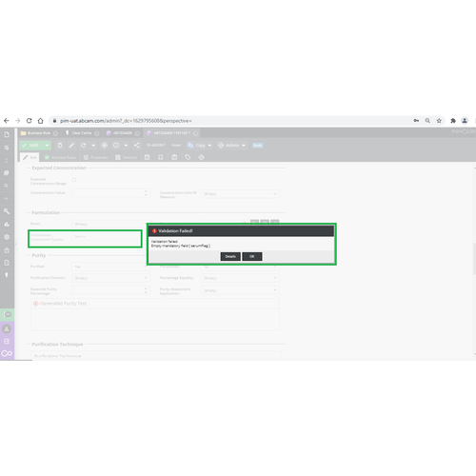This screenshot has height=476, width=476.
Task: Expand the Save button dropdown arrow
Action: point(47,146)
